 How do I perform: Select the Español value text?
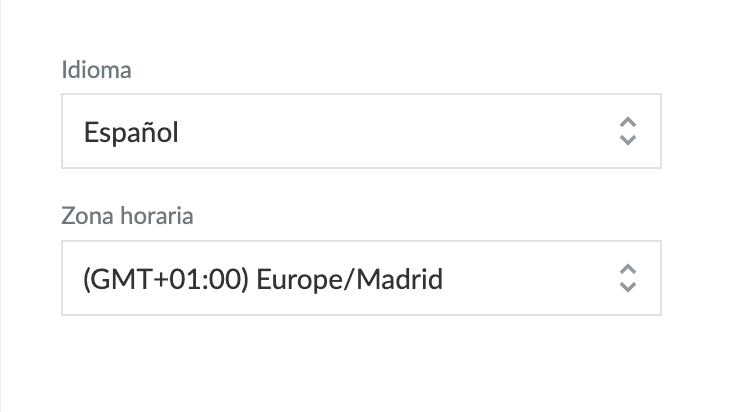coord(131,131)
